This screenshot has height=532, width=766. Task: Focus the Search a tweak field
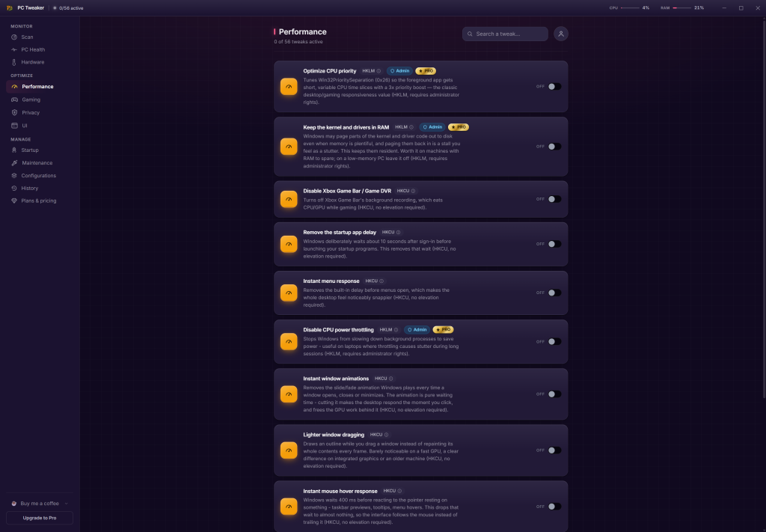coord(505,34)
